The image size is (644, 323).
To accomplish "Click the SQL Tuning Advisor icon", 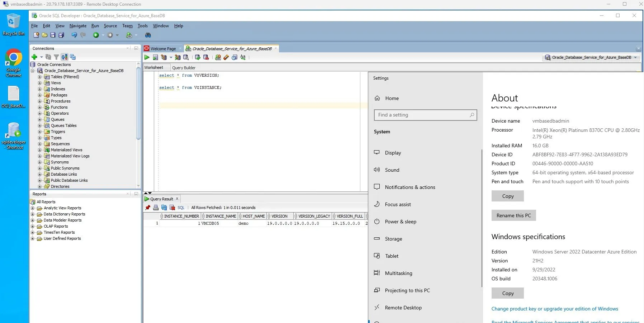I will pyautogui.click(x=186, y=57).
